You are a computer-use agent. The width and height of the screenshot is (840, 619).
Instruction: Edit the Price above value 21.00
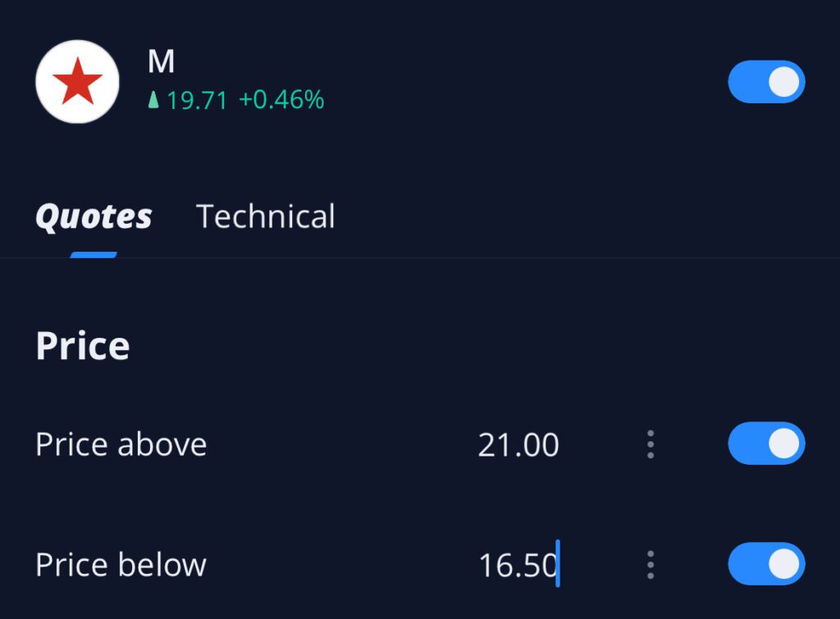click(518, 445)
